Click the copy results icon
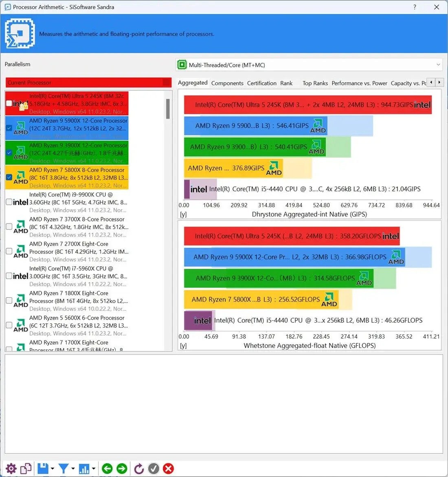Screen dimensions: 448x477 coord(26,468)
